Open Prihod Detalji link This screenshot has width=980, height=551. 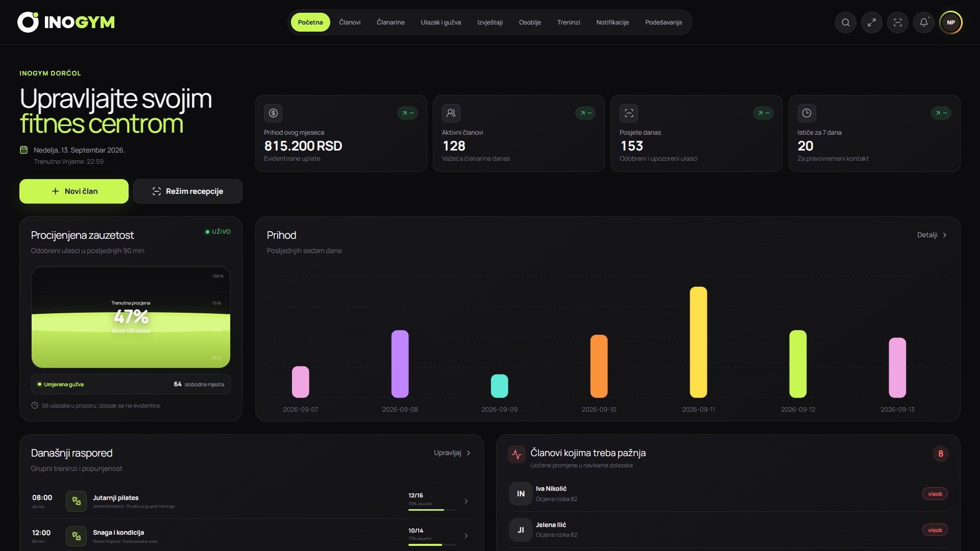click(932, 235)
